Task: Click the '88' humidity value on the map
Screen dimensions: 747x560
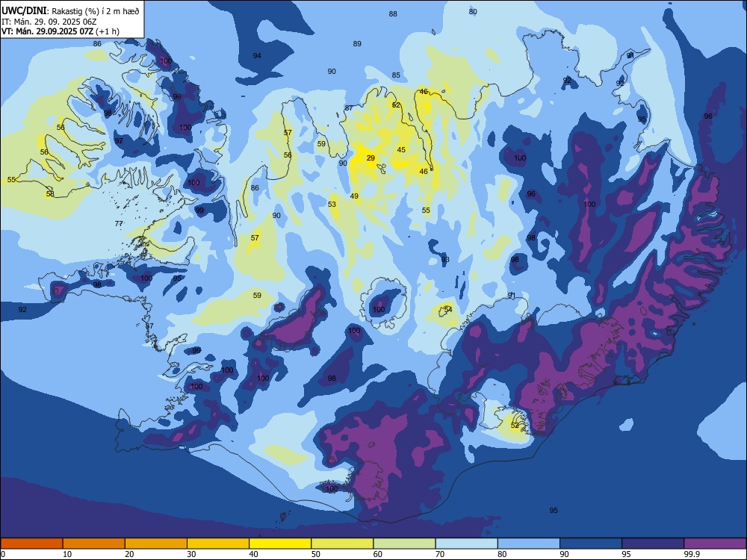Action: click(x=393, y=14)
